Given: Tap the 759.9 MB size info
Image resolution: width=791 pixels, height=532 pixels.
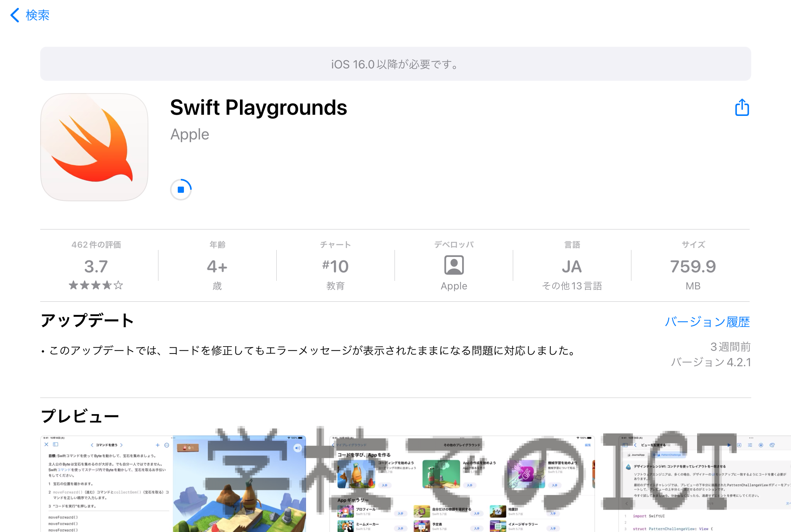Looking at the screenshot, I should (x=693, y=266).
